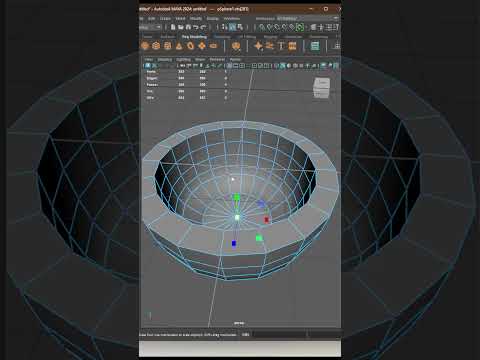This screenshot has width=480, height=360.
Task: Open the panel Show menu
Action: [x=200, y=59]
